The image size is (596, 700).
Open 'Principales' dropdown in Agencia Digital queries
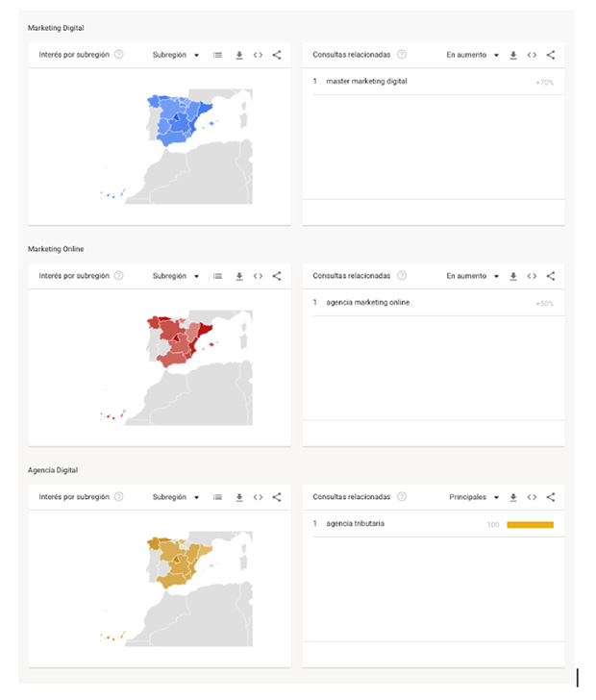tap(474, 497)
